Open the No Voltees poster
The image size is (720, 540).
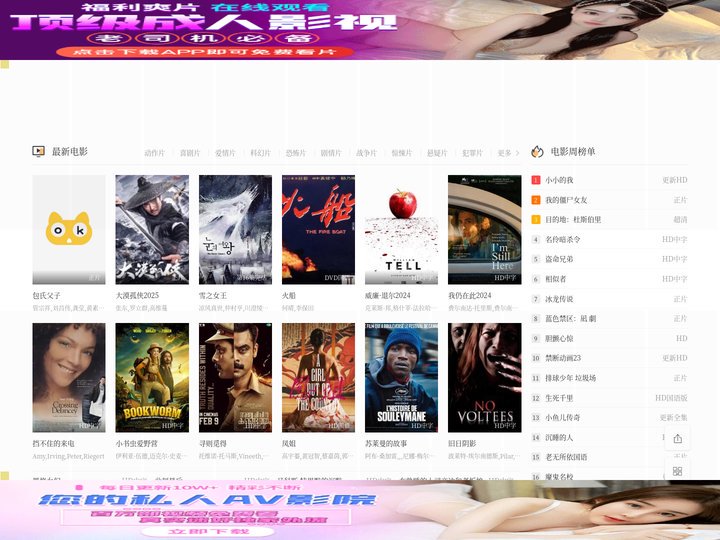[484, 377]
